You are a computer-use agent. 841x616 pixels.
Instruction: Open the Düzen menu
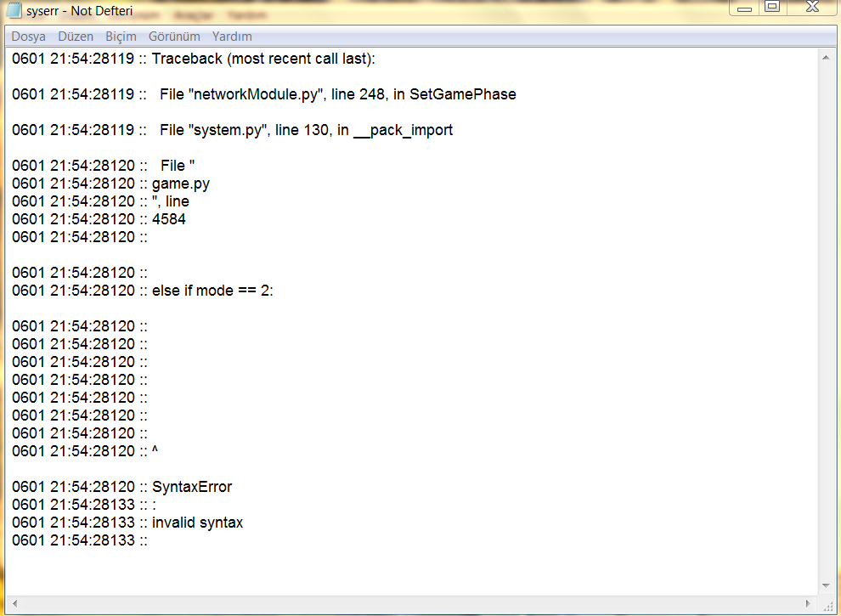(x=76, y=37)
